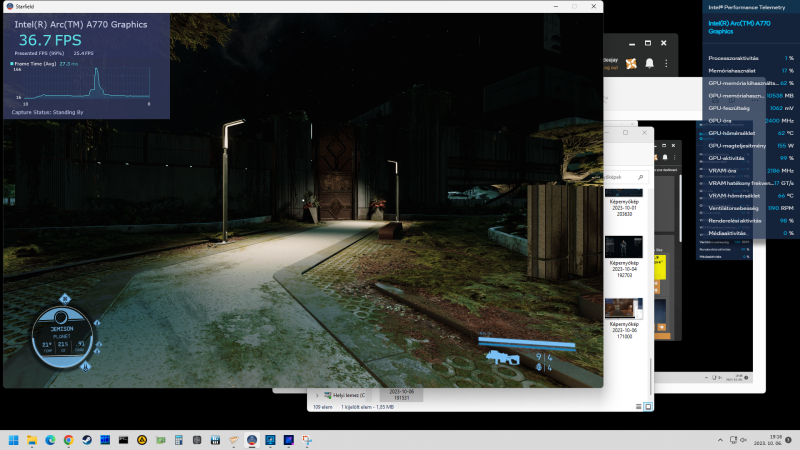
Task: Click the Intel Arc A770 Graphics telemetry title
Action: pyautogui.click(x=739, y=27)
